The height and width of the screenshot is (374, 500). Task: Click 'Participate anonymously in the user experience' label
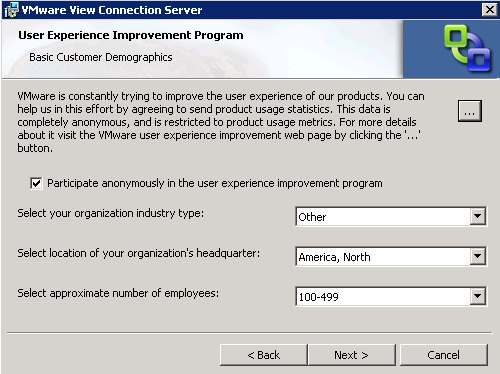[215, 183]
